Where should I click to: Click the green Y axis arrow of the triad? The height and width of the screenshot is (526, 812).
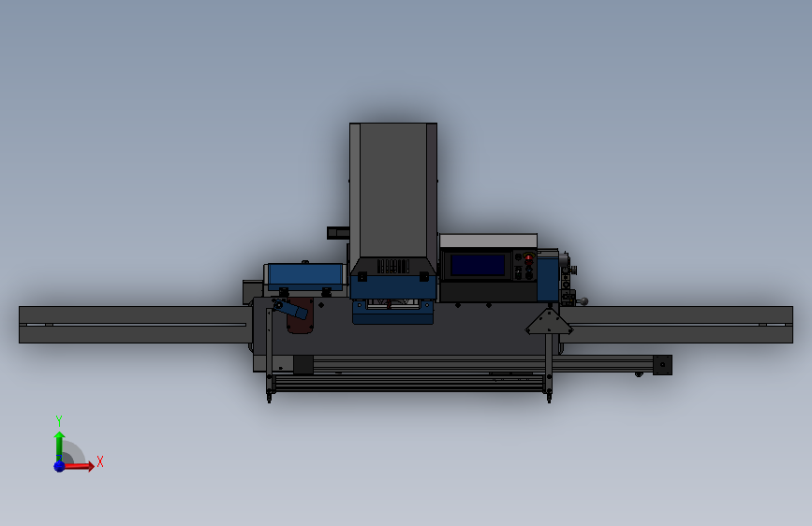click(59, 446)
